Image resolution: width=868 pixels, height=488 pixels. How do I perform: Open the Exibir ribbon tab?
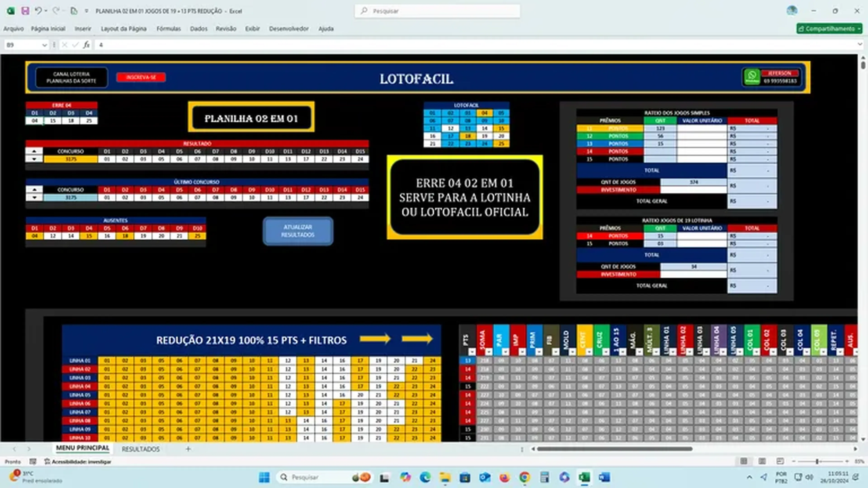(252, 29)
